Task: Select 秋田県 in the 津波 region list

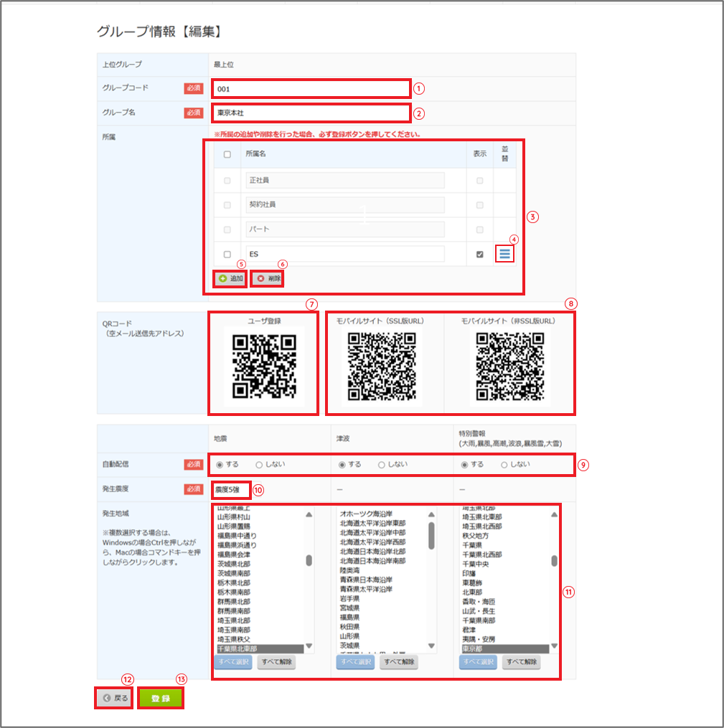Action: [349, 628]
